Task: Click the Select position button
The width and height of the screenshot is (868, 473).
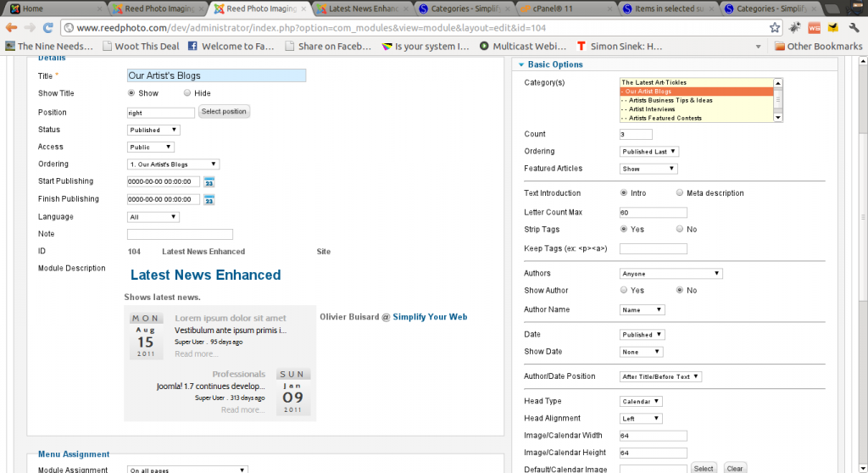Action: coord(224,112)
